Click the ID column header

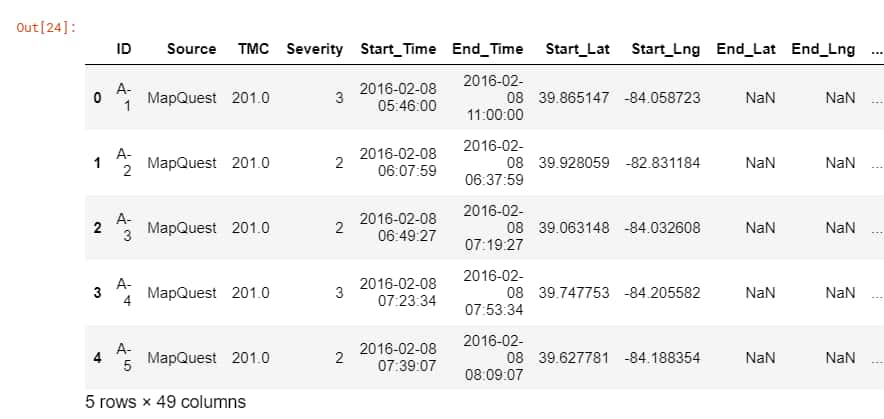pos(123,49)
